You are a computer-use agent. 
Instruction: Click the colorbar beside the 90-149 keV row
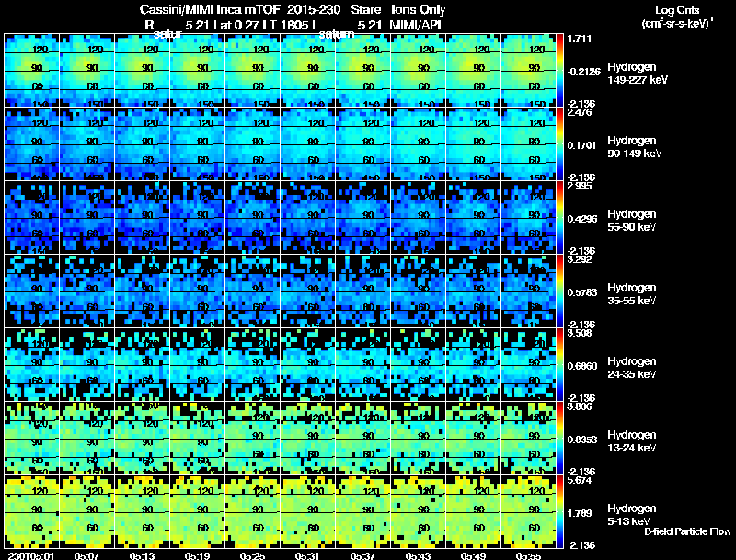pos(559,144)
